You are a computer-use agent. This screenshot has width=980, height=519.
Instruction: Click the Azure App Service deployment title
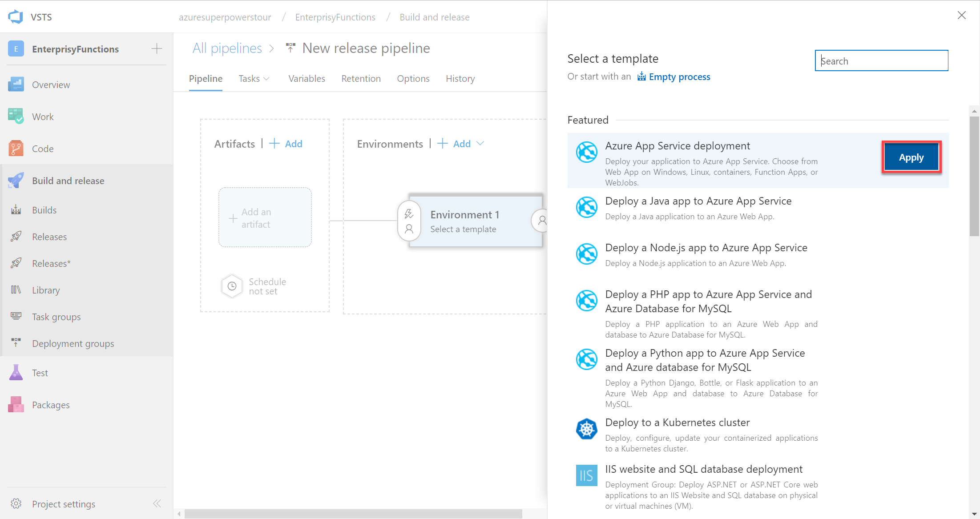coord(677,146)
